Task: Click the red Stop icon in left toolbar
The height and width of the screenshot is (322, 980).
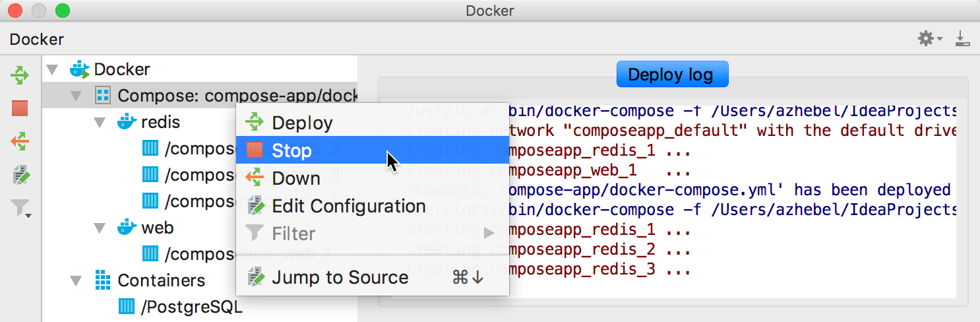Action: (x=20, y=108)
